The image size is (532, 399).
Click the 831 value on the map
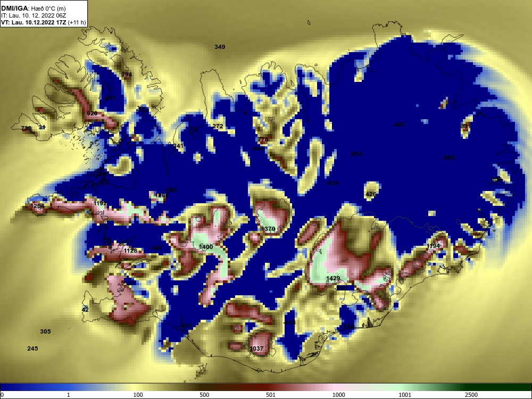[465, 126]
